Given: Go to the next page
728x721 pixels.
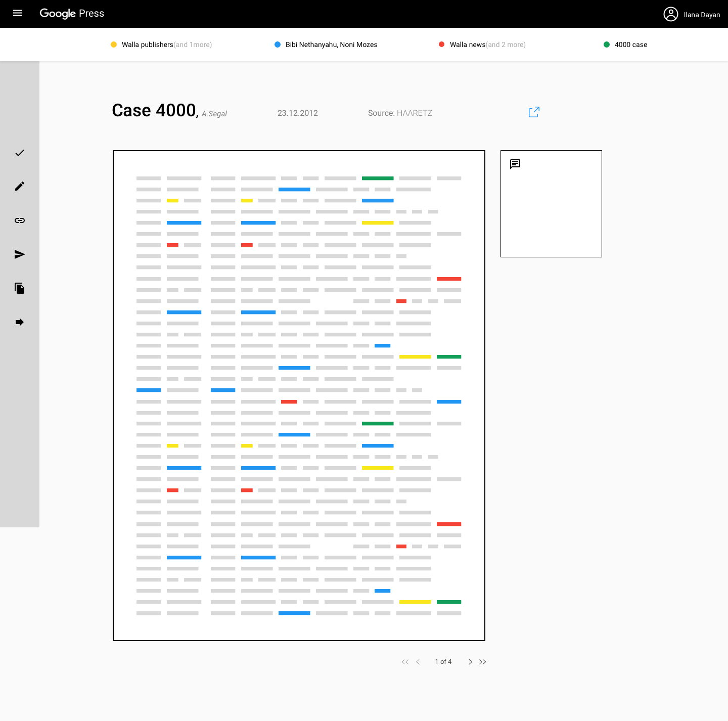Looking at the screenshot, I should point(470,662).
